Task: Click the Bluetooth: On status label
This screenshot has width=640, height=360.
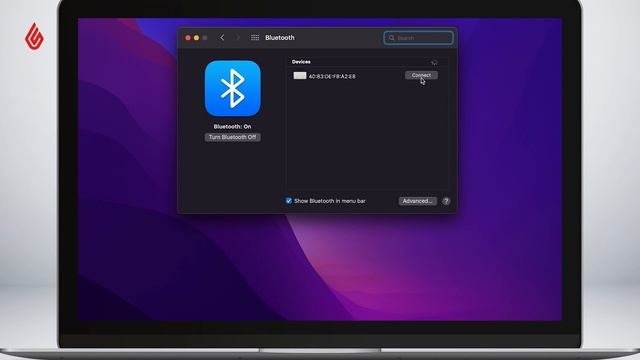Action: pos(232,127)
